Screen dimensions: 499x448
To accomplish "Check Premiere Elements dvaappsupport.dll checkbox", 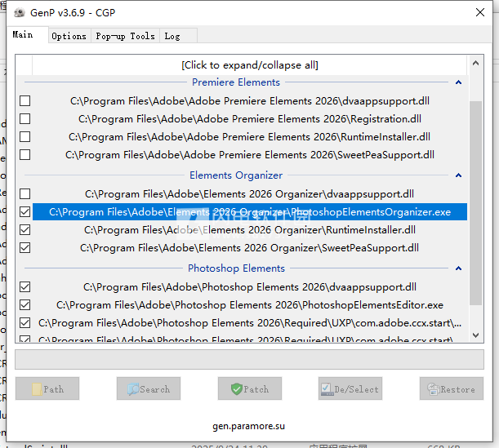I will [25, 101].
